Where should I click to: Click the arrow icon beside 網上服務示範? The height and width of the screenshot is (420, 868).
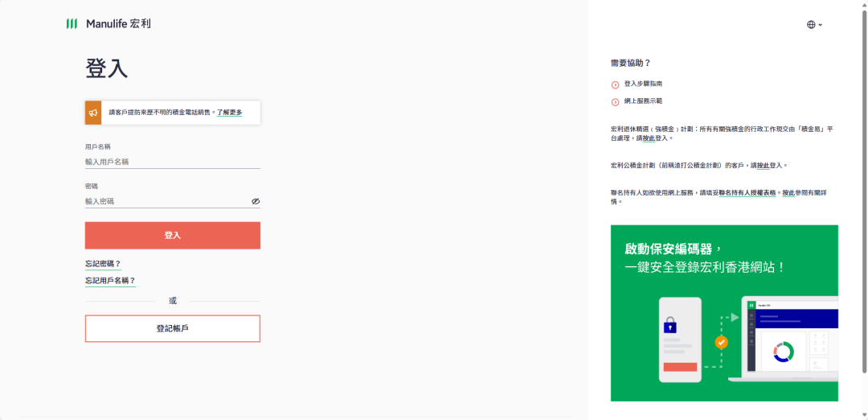616,101
